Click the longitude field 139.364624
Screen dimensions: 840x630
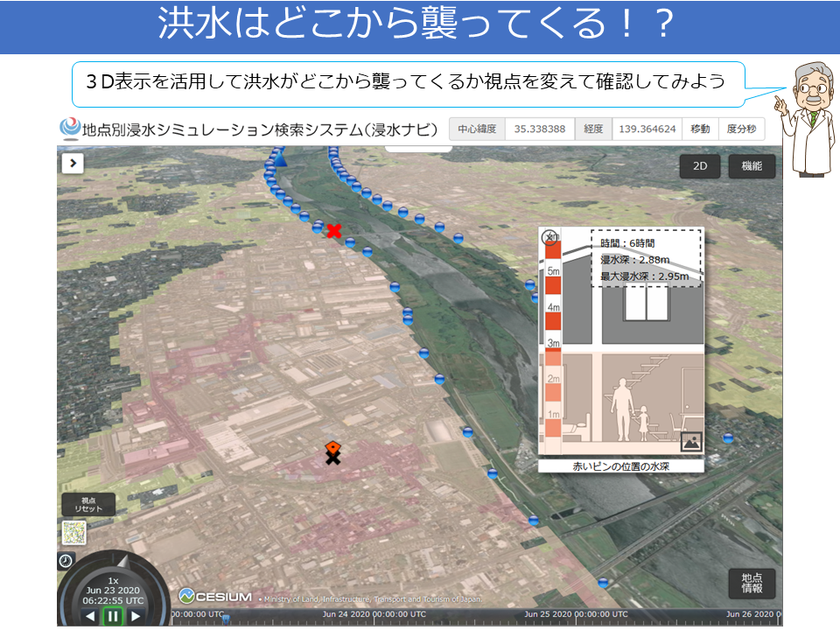[x=647, y=129]
